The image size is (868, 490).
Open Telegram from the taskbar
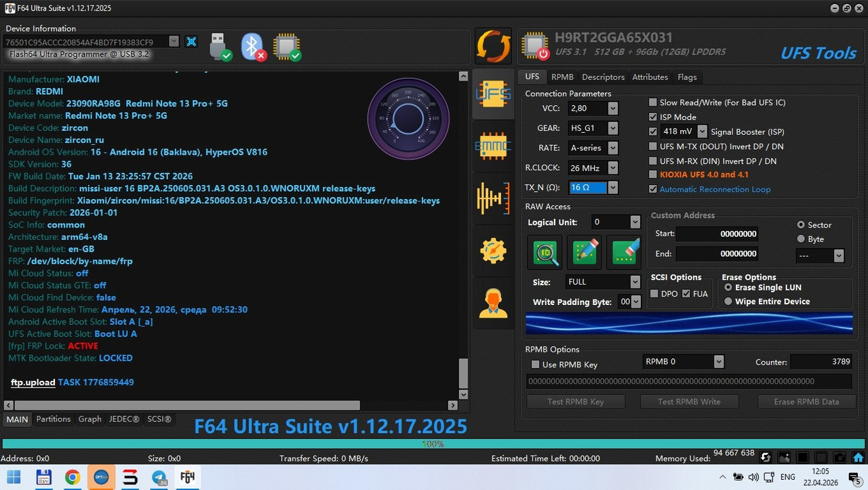coord(159,477)
